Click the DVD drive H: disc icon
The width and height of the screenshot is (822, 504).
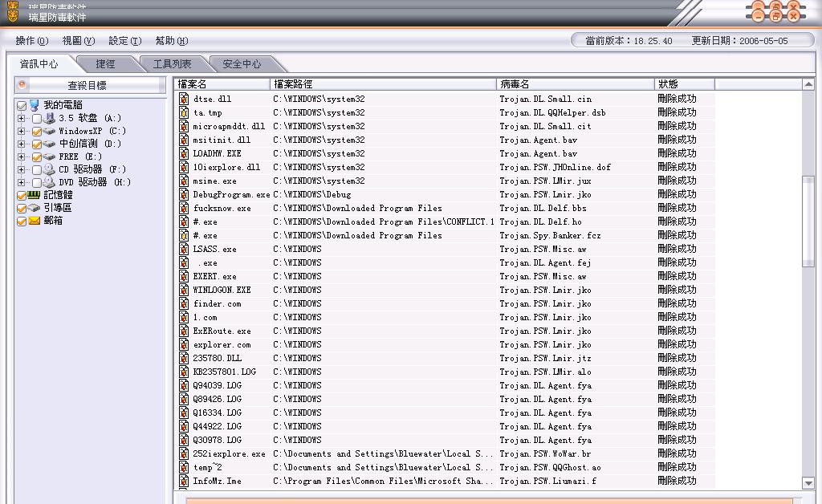click(x=49, y=182)
